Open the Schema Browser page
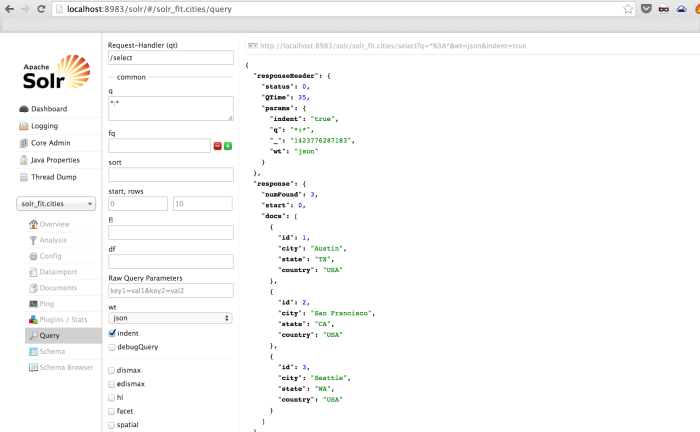This screenshot has height=432, width=700. click(66, 367)
